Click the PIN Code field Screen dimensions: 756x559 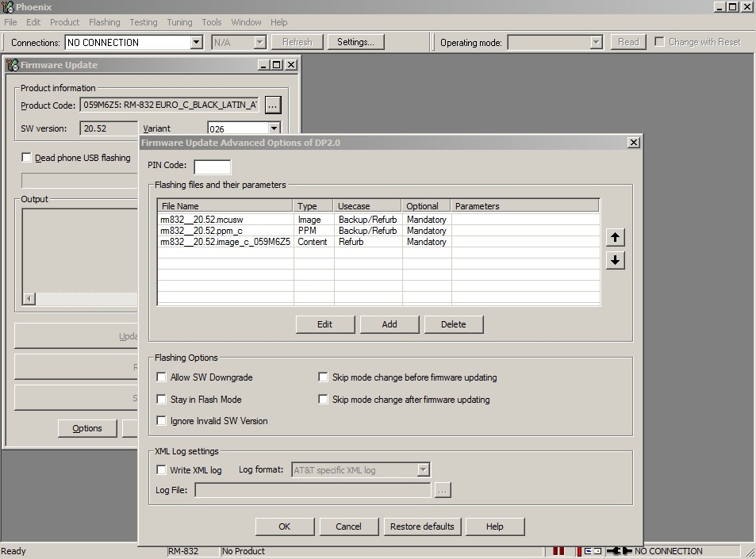click(212, 167)
